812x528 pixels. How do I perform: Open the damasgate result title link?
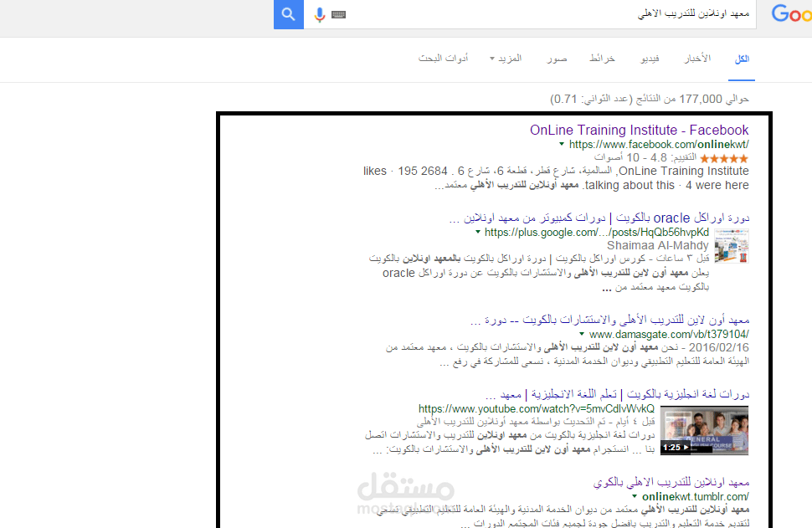pyautogui.click(x=609, y=320)
